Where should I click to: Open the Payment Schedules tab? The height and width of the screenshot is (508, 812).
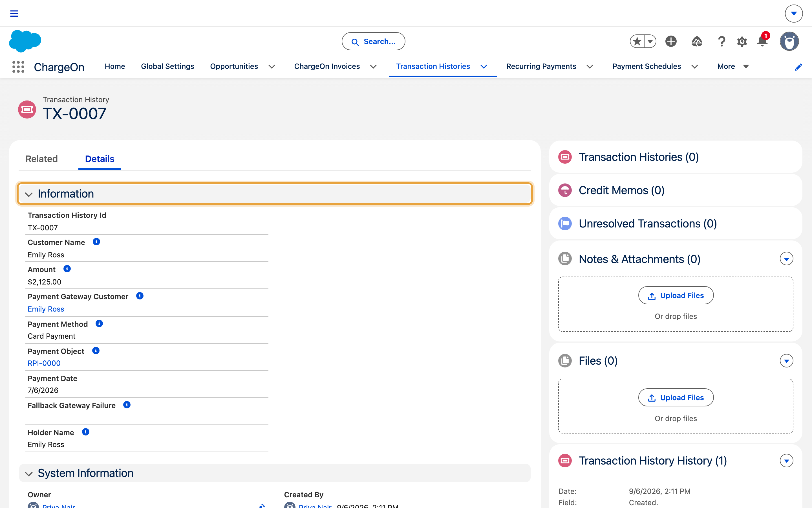click(646, 67)
